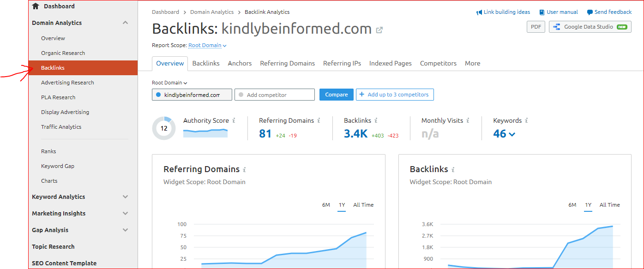The width and height of the screenshot is (644, 269).
Task: Click the Add competitor input field
Action: (275, 95)
